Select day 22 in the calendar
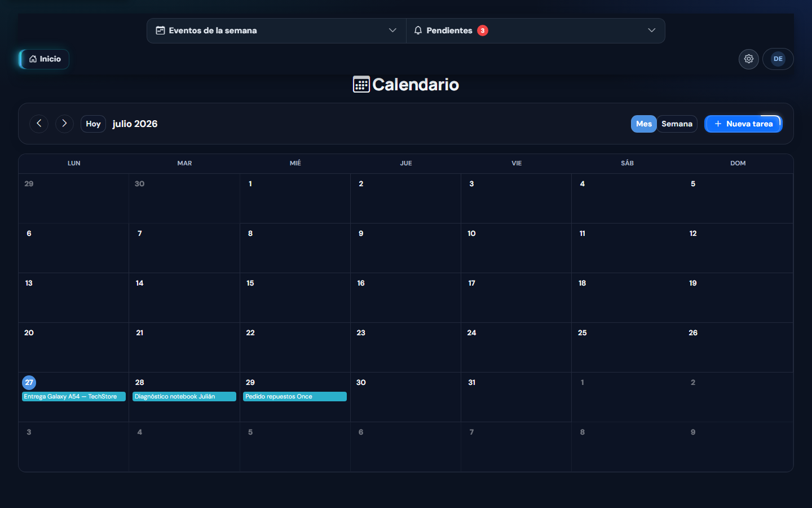This screenshot has height=508, width=812. (250, 332)
